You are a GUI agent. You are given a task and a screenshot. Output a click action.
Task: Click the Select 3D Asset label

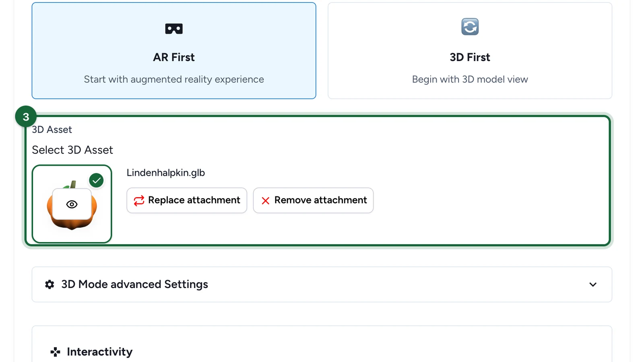(x=72, y=150)
